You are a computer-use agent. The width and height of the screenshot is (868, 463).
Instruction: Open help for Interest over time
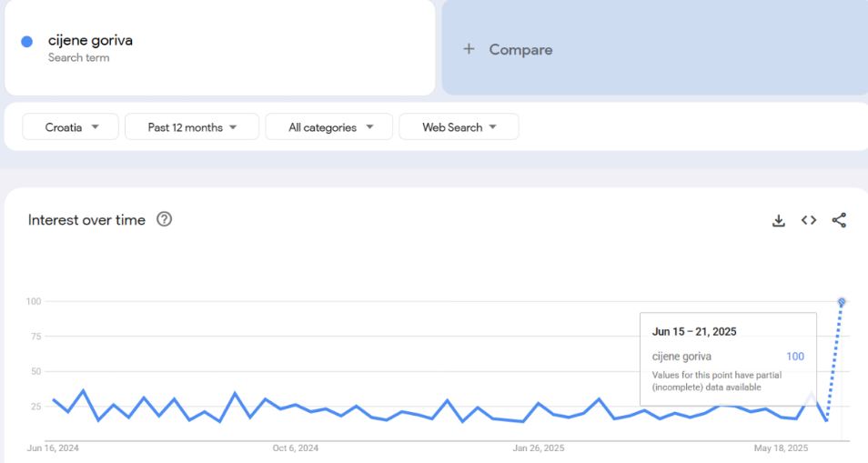click(x=164, y=219)
